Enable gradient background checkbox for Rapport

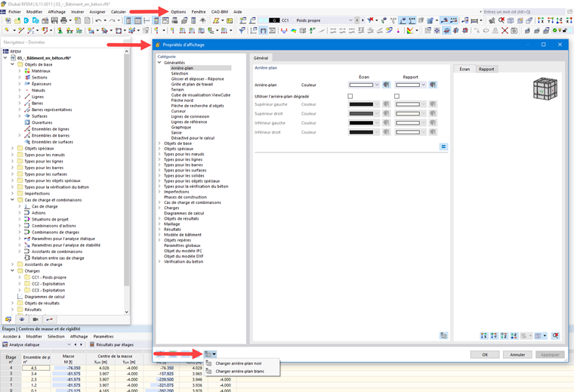point(397,96)
